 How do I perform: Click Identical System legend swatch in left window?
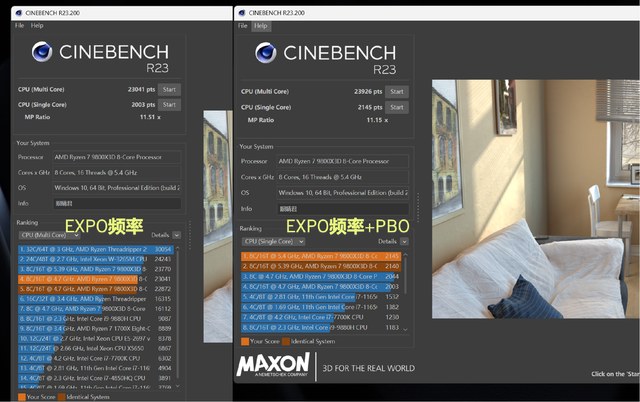62,397
